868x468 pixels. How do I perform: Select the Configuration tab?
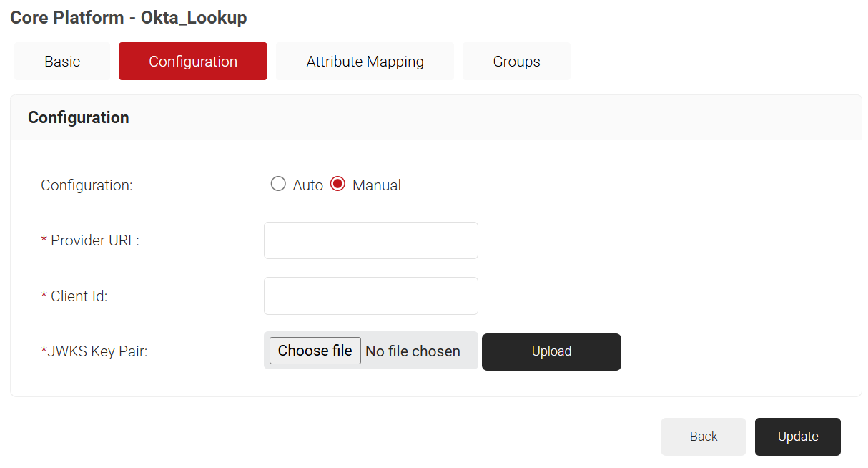[x=193, y=62]
